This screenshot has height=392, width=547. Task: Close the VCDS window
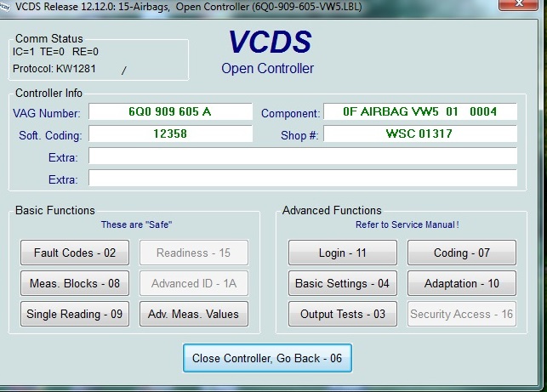518,4
